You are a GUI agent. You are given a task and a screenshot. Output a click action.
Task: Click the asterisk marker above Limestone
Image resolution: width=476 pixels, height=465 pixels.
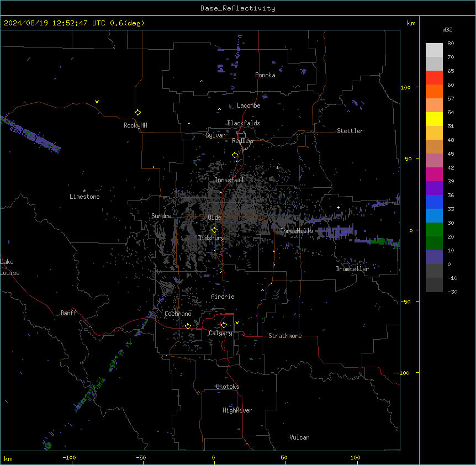(x=84, y=191)
